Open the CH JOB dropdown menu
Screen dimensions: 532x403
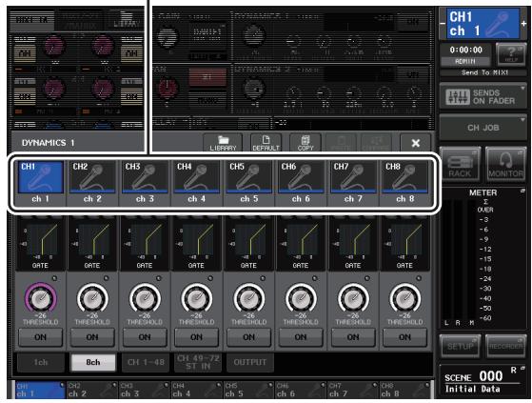pyautogui.click(x=483, y=128)
